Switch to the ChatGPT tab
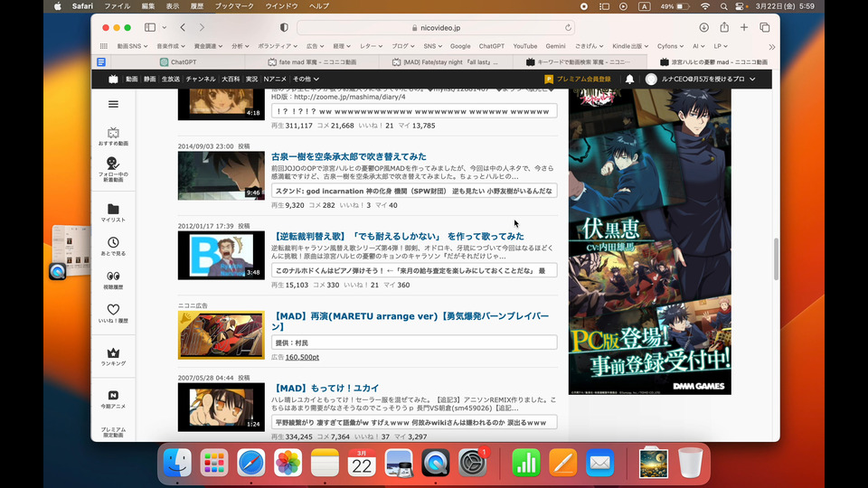This screenshot has height=488, width=868. pyautogui.click(x=178, y=62)
